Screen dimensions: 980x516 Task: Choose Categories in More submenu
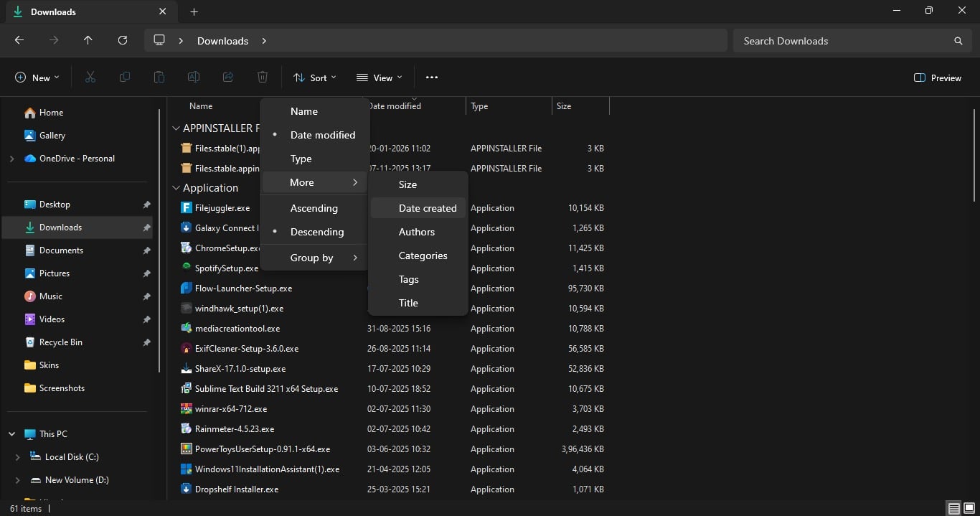click(418, 255)
